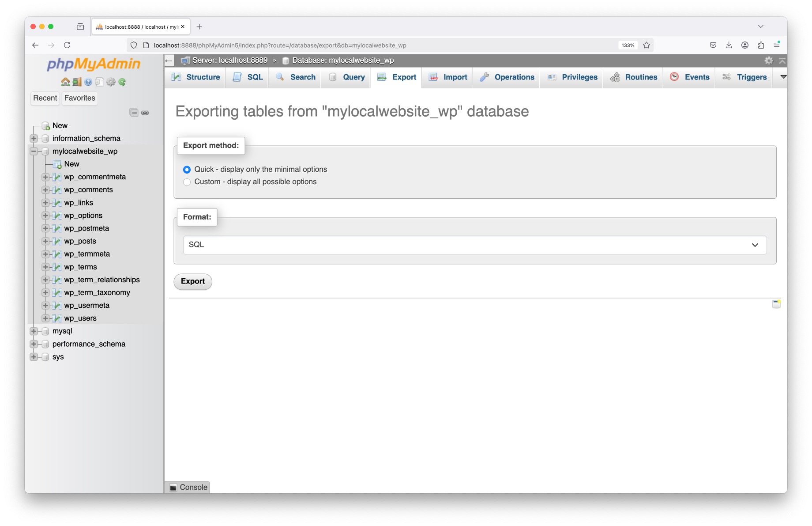Click the site shield tracking protection icon
Image resolution: width=812 pixels, height=526 pixels.
(134, 45)
